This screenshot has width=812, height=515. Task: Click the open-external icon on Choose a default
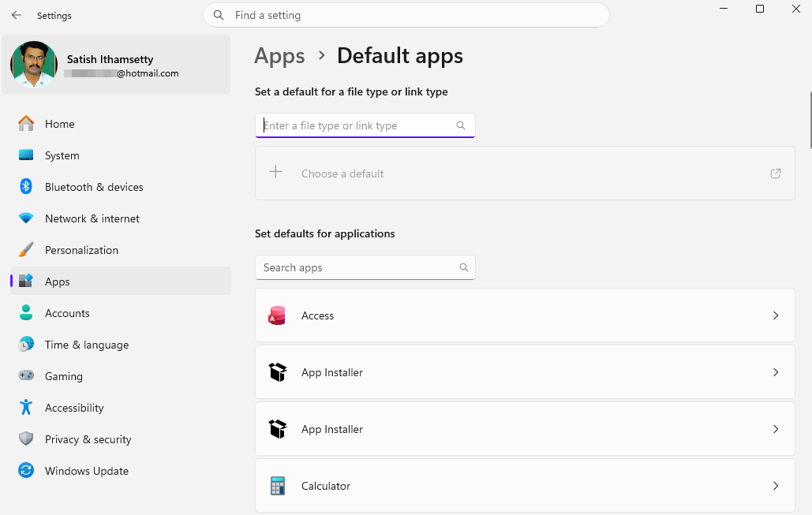[x=775, y=174]
